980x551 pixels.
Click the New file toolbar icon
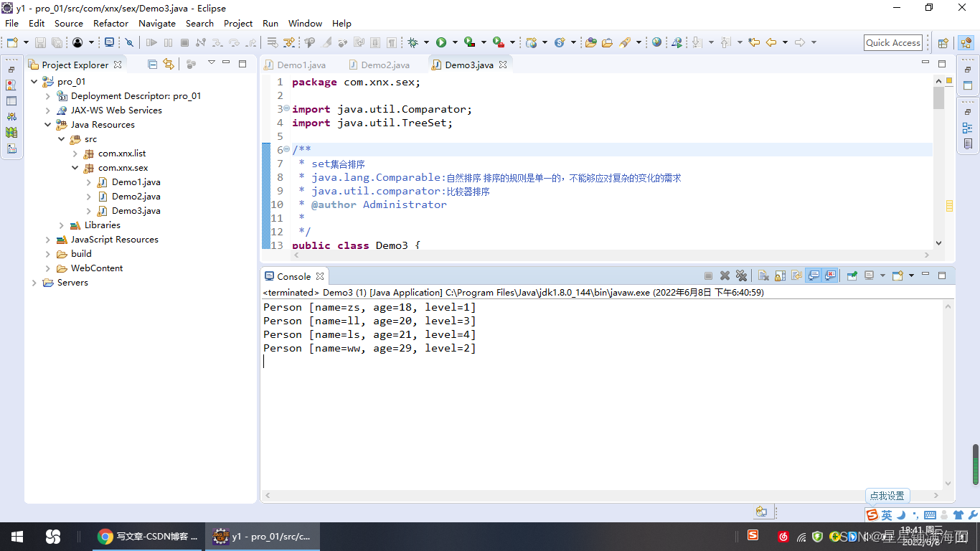click(x=11, y=42)
